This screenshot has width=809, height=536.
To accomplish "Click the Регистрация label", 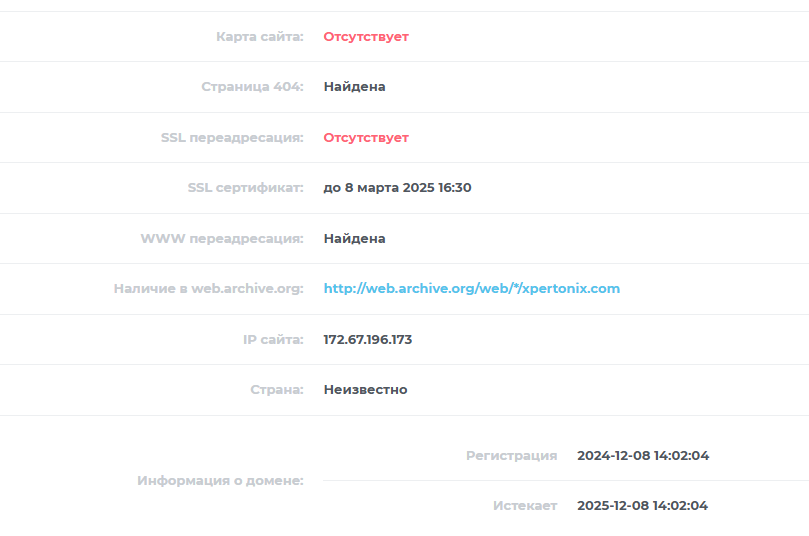I will (x=511, y=456).
